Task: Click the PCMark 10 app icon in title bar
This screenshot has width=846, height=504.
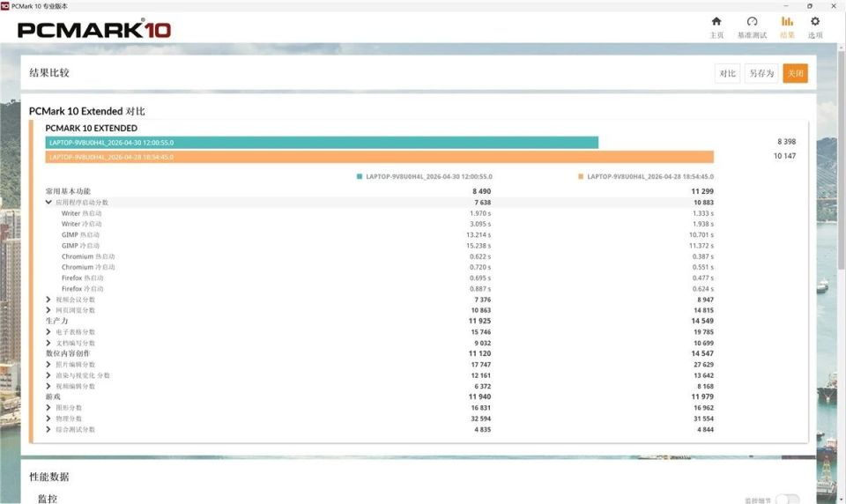Action: (5, 6)
